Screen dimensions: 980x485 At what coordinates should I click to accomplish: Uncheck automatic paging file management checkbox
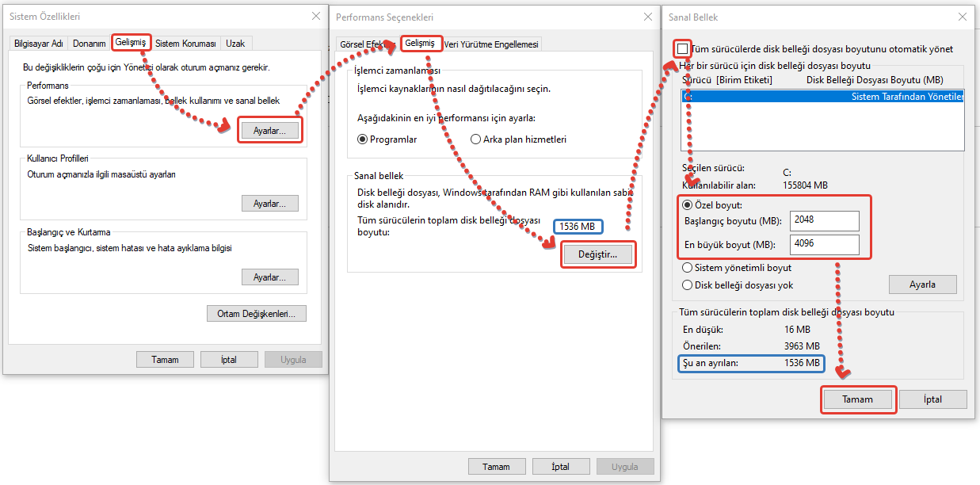682,49
